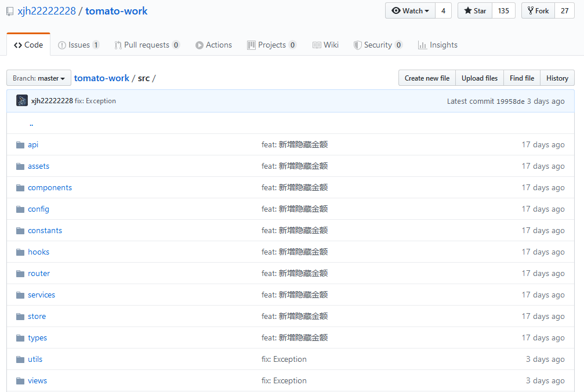Open the services folder link

point(41,295)
